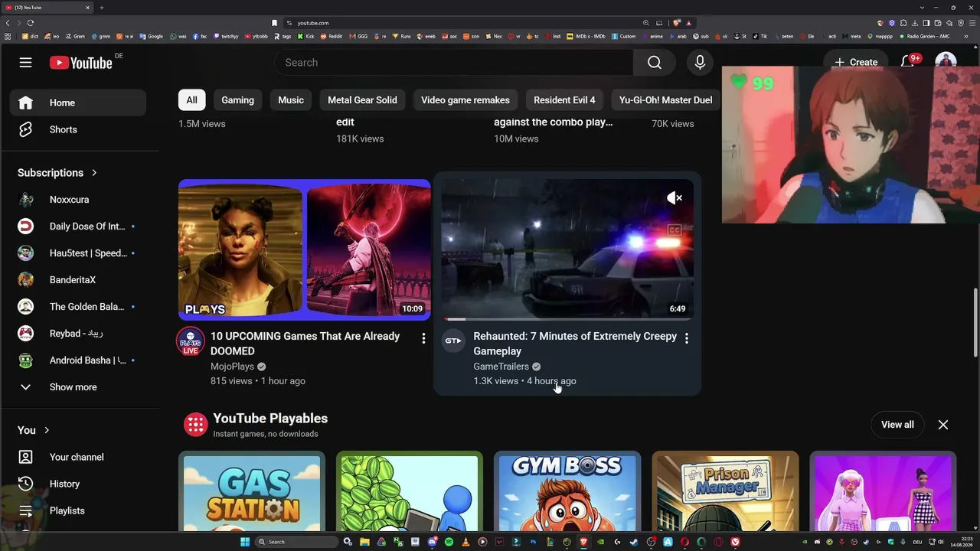
Task: Open the account avatar menu
Action: pos(946,60)
